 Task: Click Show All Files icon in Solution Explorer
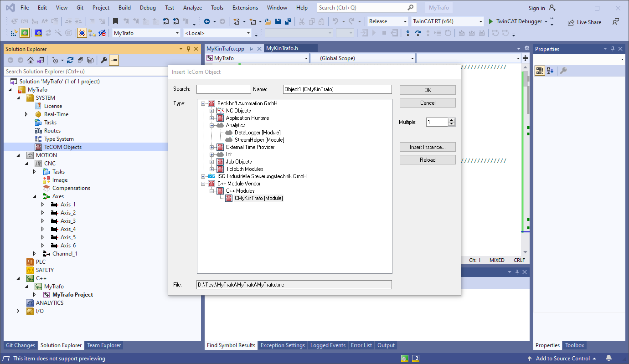(x=90, y=60)
